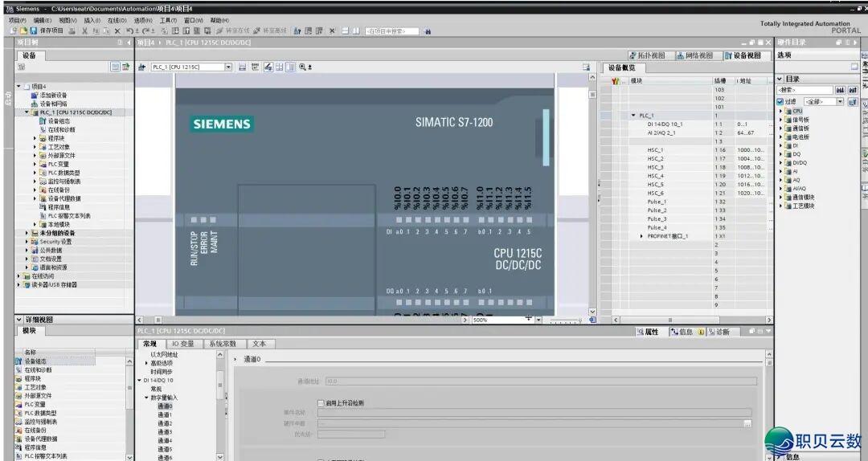Click the open project folder icon

click(23, 31)
